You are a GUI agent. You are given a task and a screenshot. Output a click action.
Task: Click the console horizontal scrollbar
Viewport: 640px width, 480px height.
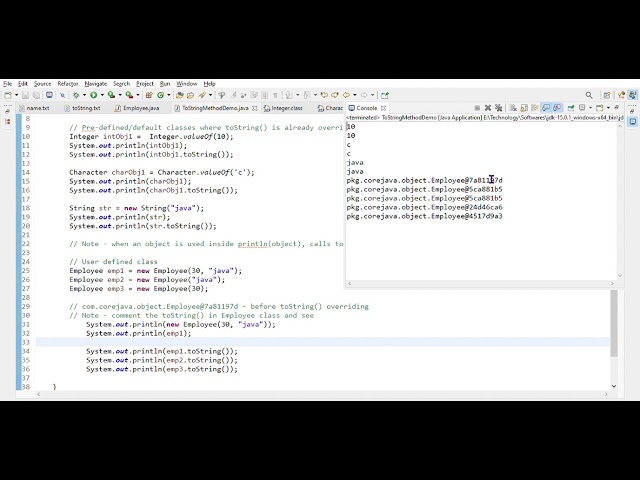[481, 283]
